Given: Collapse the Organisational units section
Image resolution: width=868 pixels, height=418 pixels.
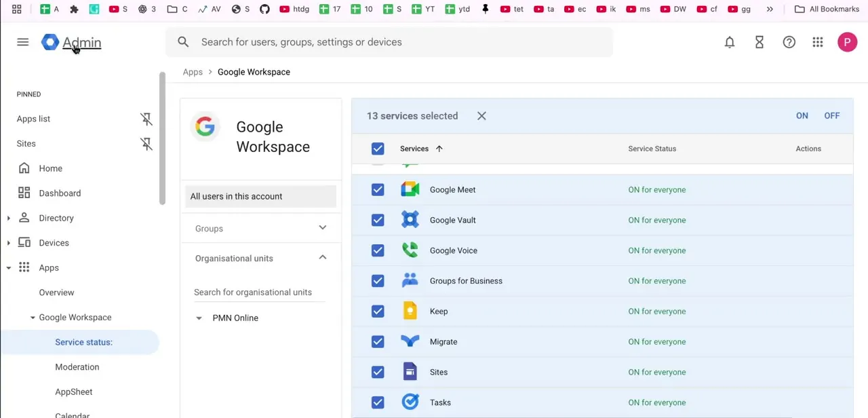Looking at the screenshot, I should point(323,257).
